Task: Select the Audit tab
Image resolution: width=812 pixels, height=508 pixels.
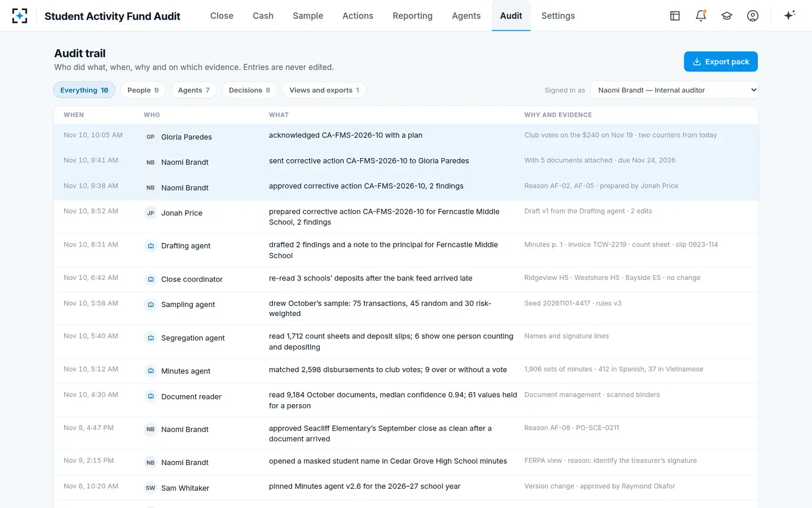Action: [x=511, y=16]
